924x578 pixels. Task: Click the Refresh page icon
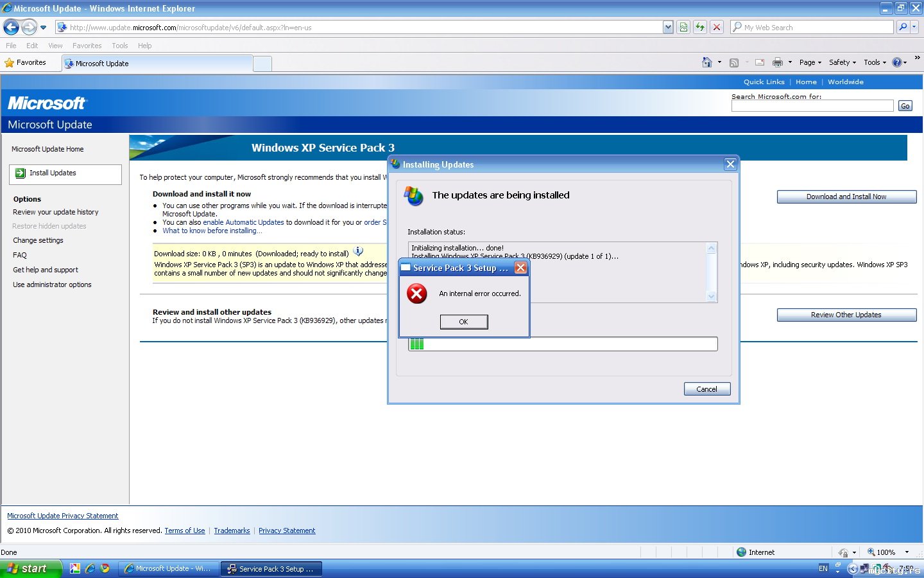700,27
